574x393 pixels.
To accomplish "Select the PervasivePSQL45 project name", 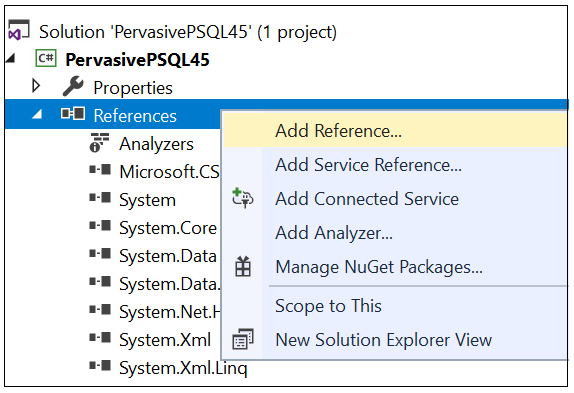I will pyautogui.click(x=137, y=60).
